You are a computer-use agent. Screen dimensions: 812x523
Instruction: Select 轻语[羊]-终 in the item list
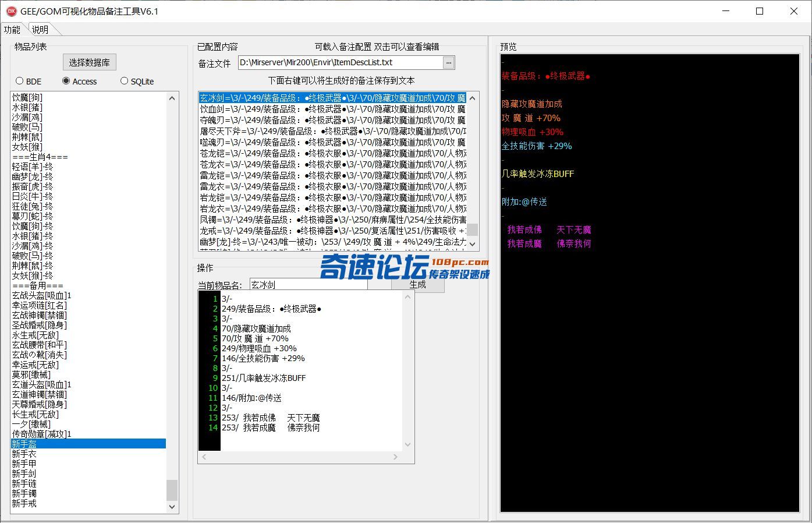click(88, 167)
